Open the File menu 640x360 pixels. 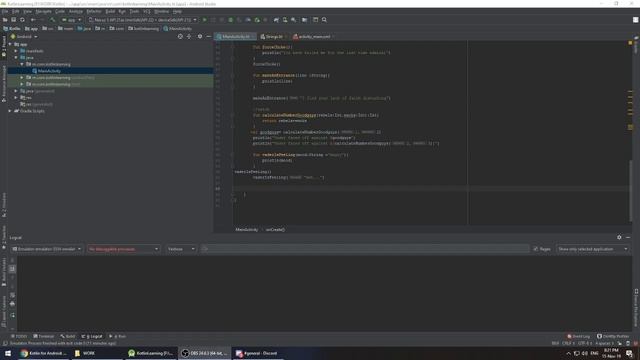point(5,11)
